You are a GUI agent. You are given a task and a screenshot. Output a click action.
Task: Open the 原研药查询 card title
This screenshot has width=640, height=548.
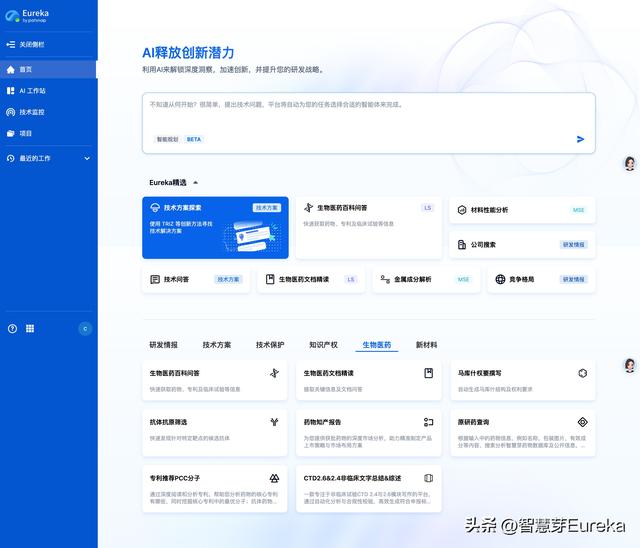(x=473, y=422)
